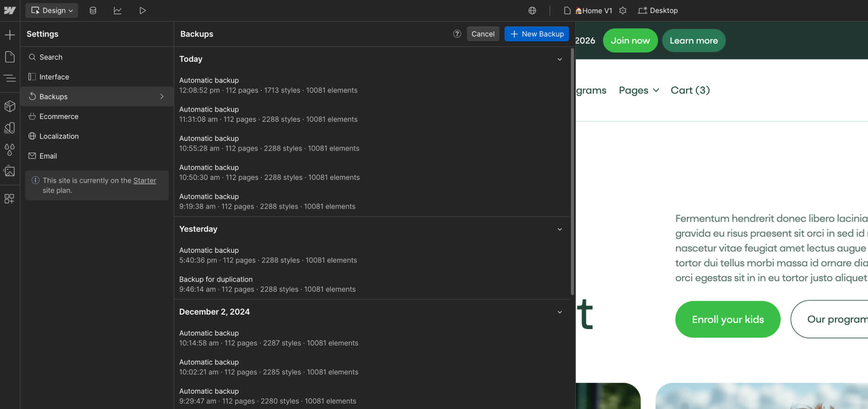The height and width of the screenshot is (409, 868).
Task: Open the CMS database icon
Action: (x=93, y=10)
